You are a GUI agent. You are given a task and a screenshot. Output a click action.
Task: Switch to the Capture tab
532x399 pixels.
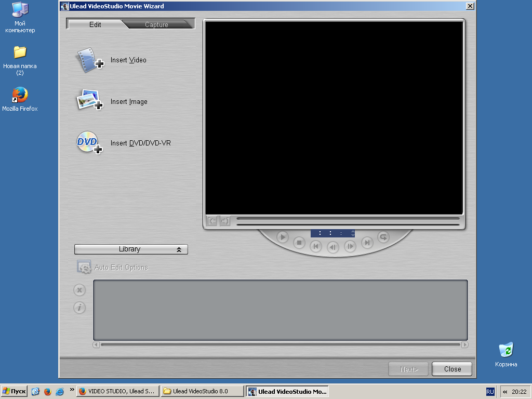click(x=156, y=24)
